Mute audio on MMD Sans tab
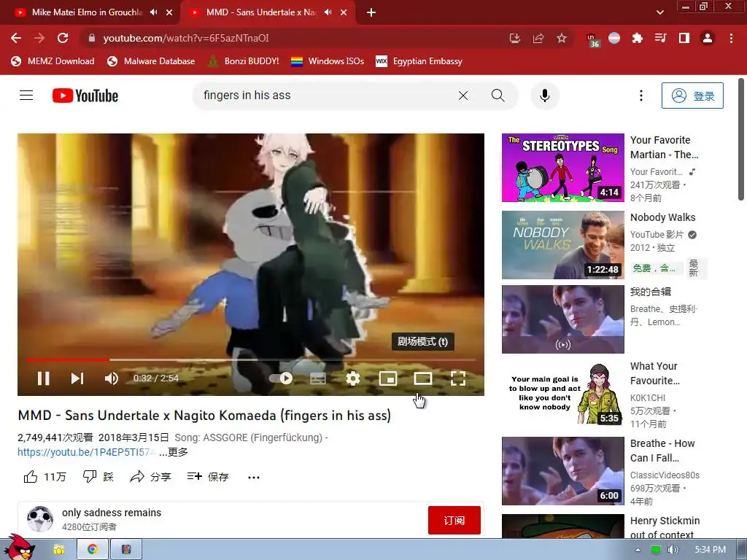This screenshot has width=747, height=560. [x=328, y=12]
